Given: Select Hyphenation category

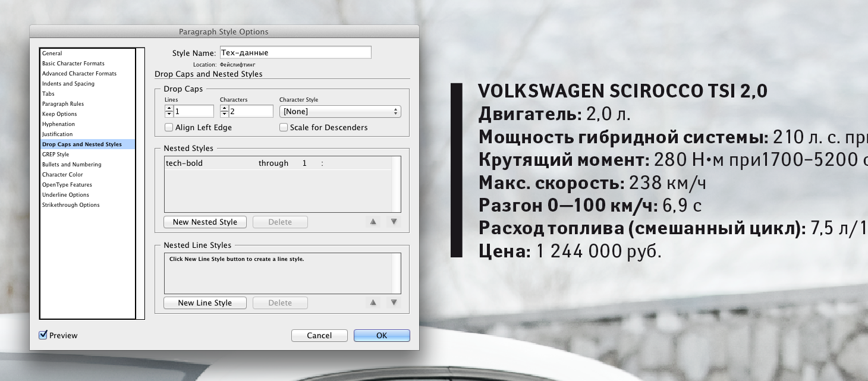Looking at the screenshot, I should pyautogui.click(x=87, y=124).
